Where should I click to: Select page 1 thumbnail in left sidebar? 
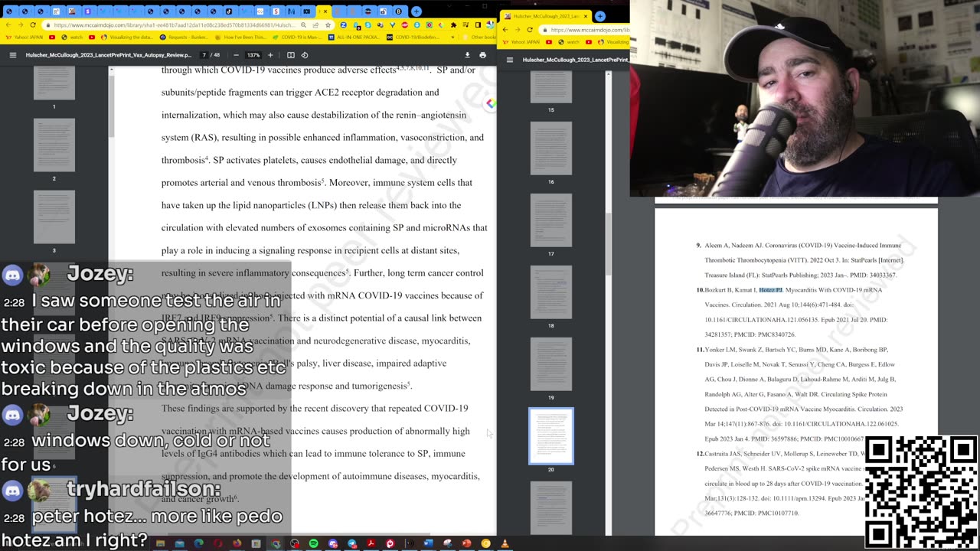point(54,83)
